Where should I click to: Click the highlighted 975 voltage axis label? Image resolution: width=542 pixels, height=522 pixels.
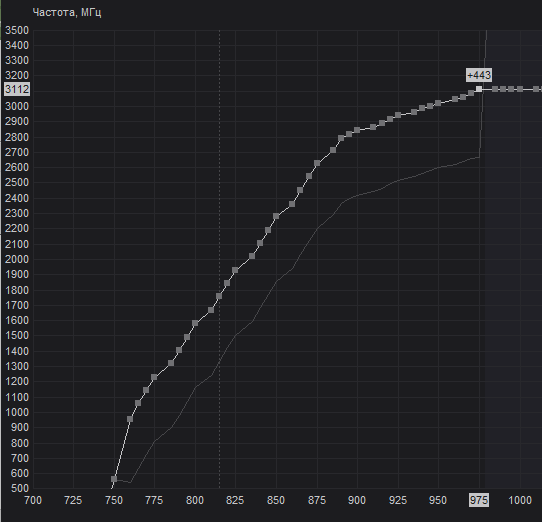[479, 500]
